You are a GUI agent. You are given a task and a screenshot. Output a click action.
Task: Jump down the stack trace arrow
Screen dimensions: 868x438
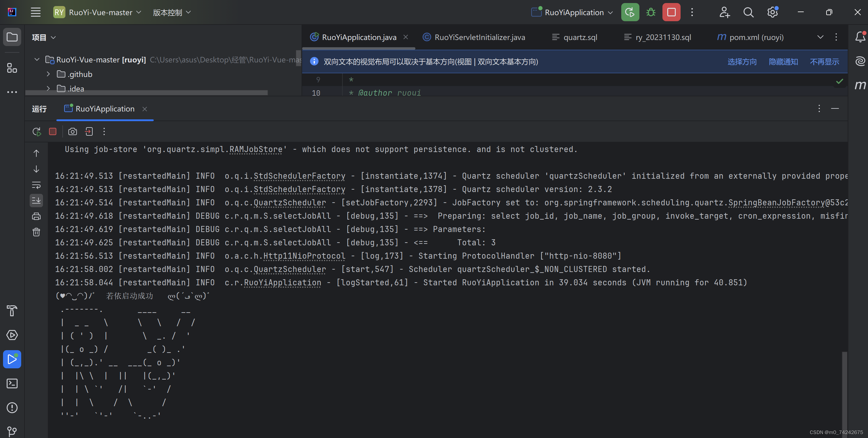[36, 169]
